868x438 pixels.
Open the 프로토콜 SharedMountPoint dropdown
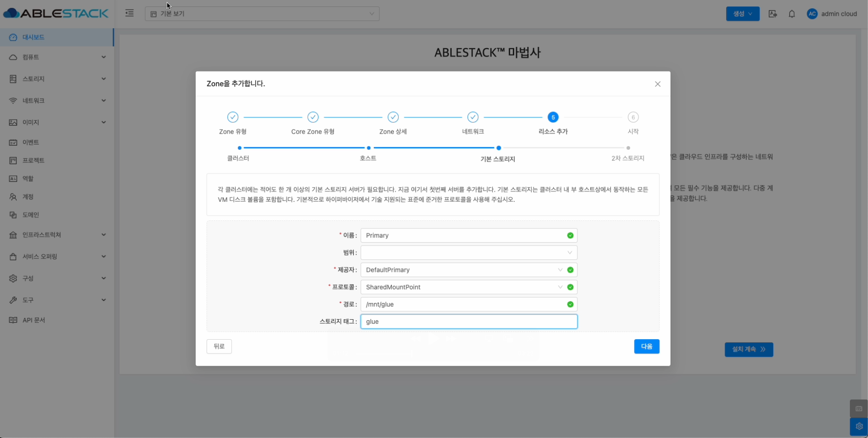tap(464, 287)
